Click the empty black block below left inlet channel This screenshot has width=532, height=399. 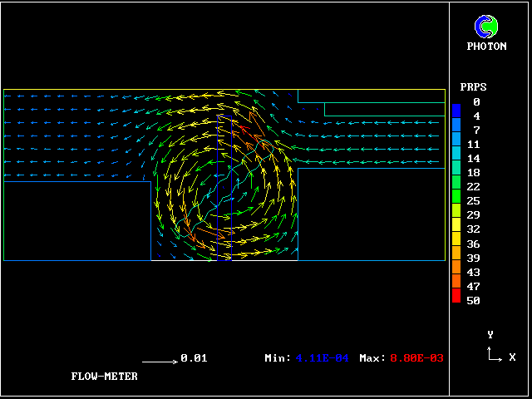(76, 220)
